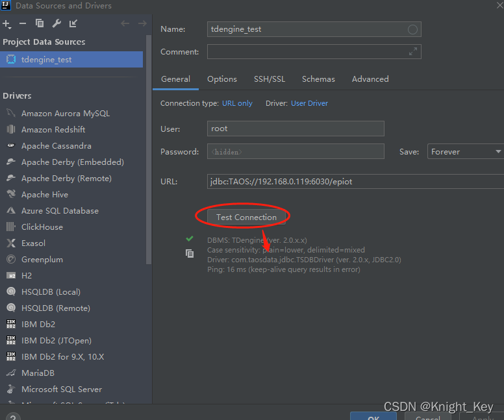Open the SSH/SSL tab
The image size is (504, 420).
(270, 79)
